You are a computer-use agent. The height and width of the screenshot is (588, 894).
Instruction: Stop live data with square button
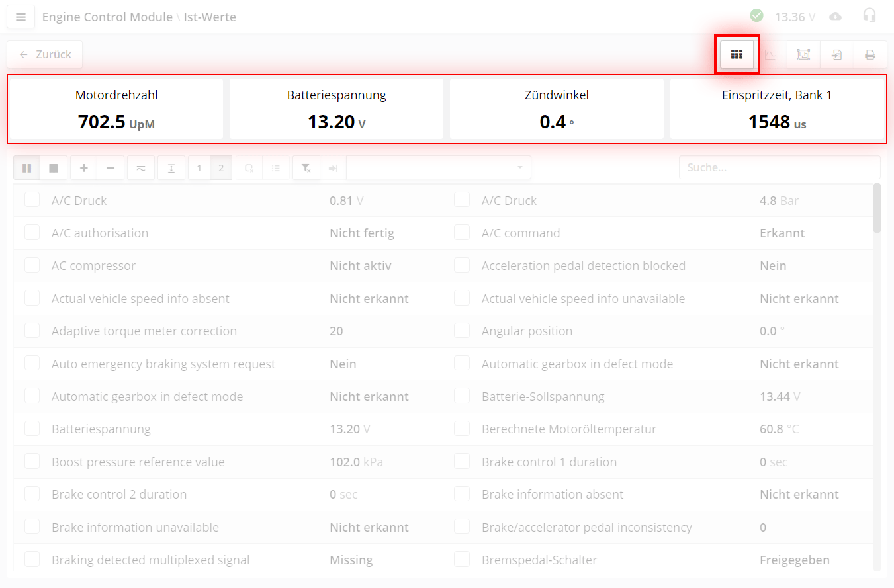(x=54, y=168)
